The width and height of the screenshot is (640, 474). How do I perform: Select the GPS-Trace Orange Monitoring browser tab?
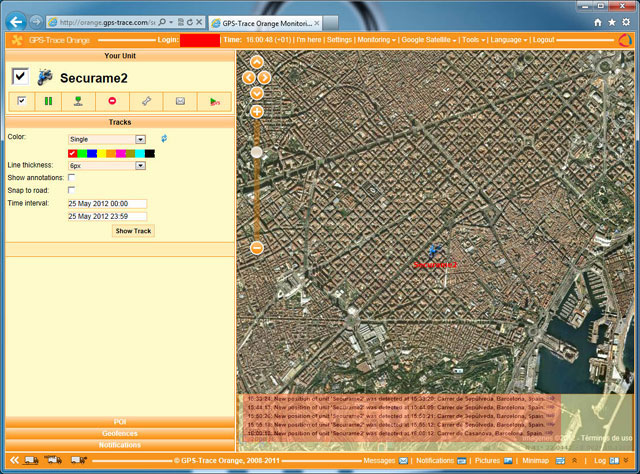coord(266,23)
